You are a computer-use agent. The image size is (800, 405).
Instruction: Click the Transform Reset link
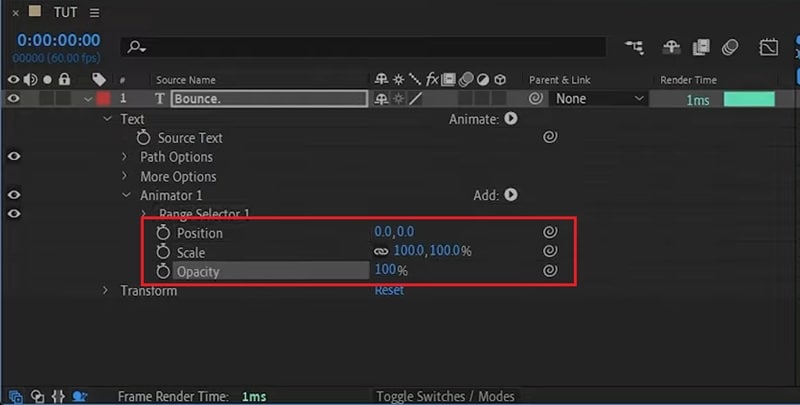click(x=389, y=290)
